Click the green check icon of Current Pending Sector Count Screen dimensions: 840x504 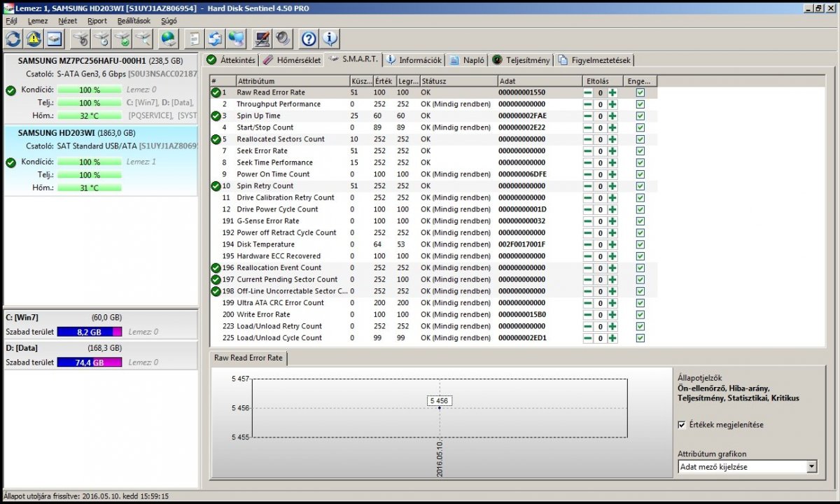(x=216, y=279)
